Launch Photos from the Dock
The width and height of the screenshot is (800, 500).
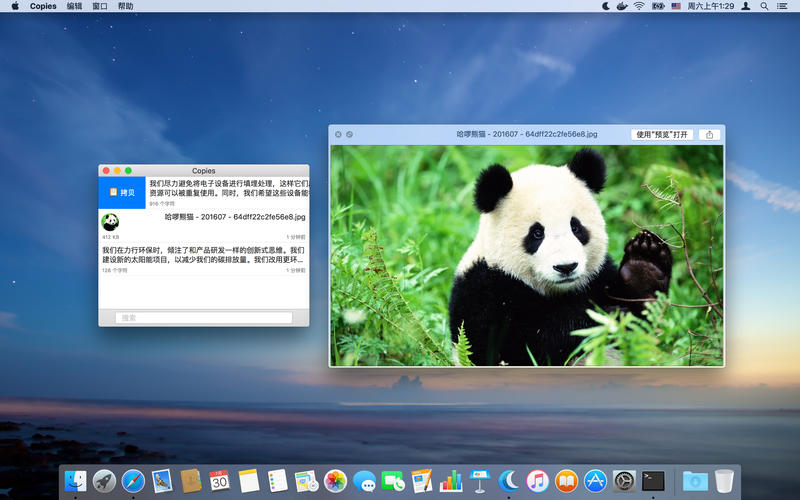tap(335, 481)
